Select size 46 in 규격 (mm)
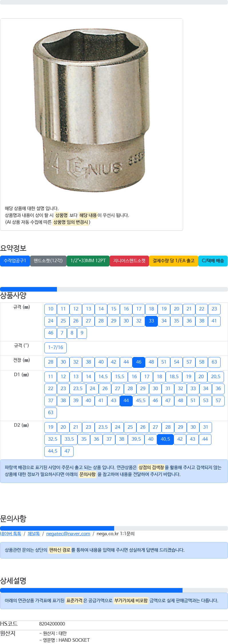The image size is (228, 644). 51,333
